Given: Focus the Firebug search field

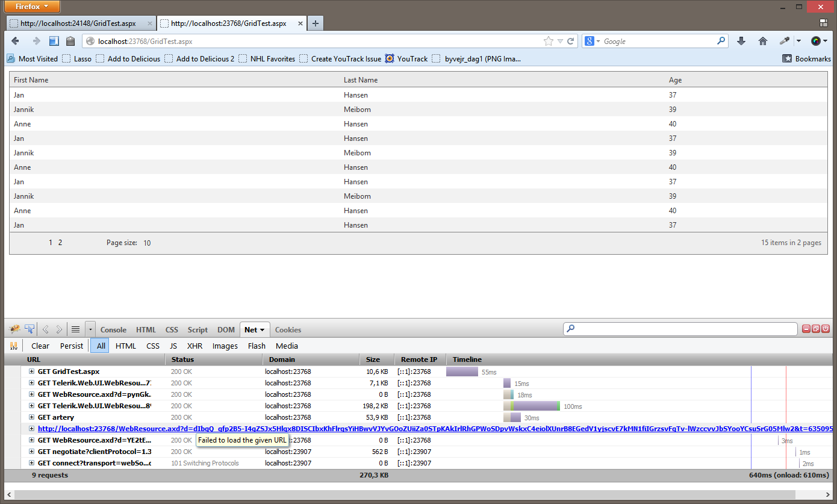Looking at the screenshot, I should coord(680,329).
